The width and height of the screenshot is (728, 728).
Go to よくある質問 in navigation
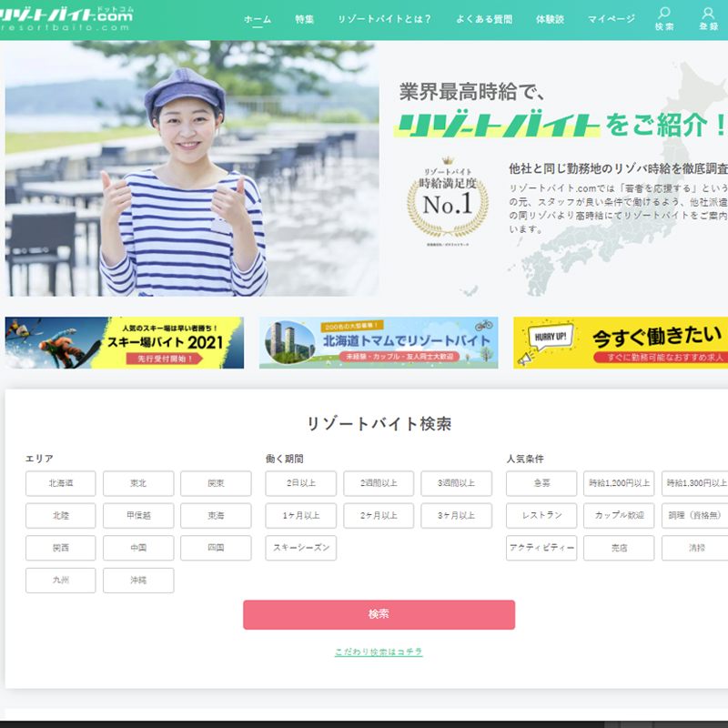[x=484, y=19]
